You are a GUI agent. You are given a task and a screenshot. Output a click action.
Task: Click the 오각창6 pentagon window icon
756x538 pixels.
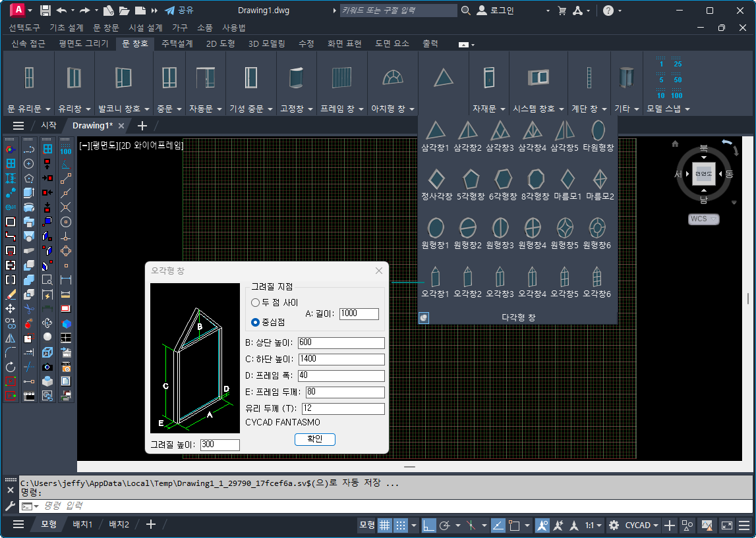[596, 277]
